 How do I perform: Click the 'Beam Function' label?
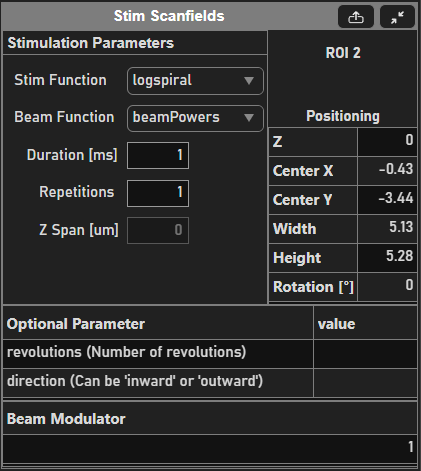64,117
